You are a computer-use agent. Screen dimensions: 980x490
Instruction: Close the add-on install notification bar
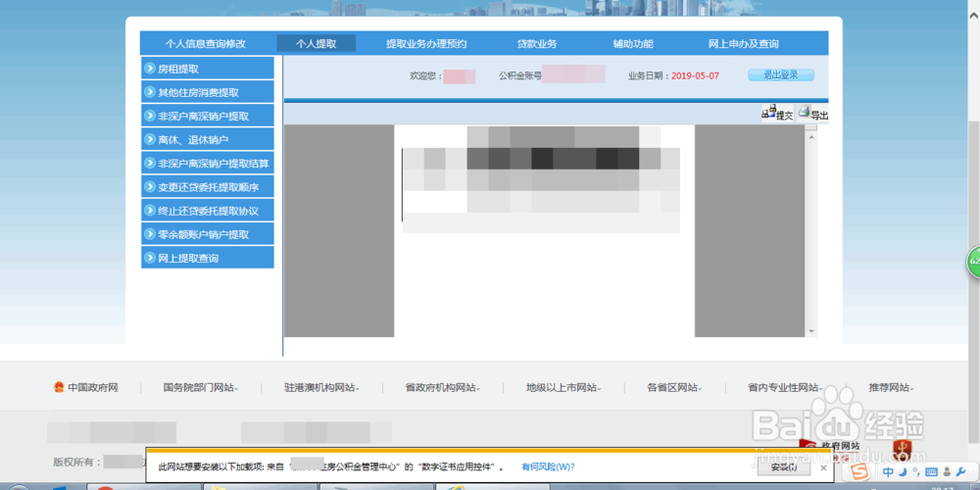[823, 466]
